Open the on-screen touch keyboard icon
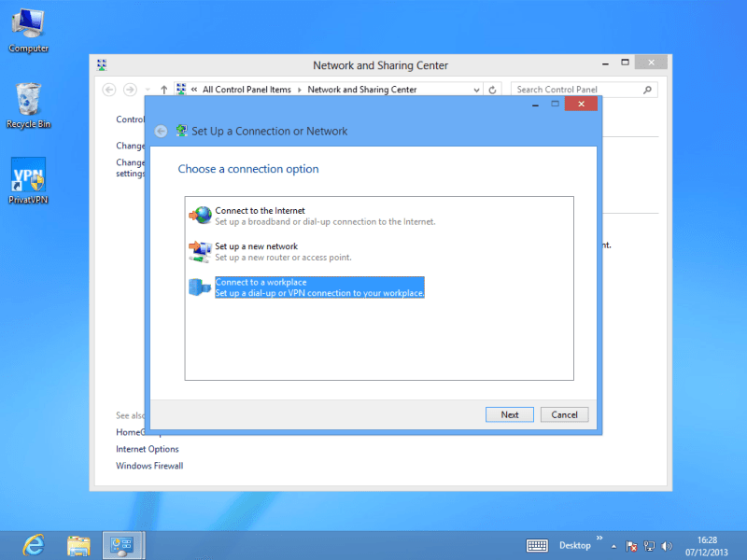 537,545
